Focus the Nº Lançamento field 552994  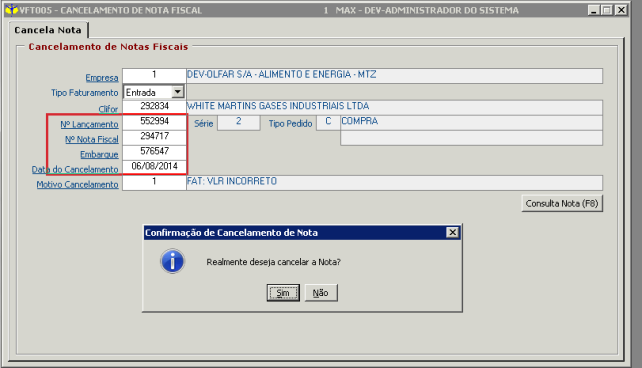tap(154, 122)
